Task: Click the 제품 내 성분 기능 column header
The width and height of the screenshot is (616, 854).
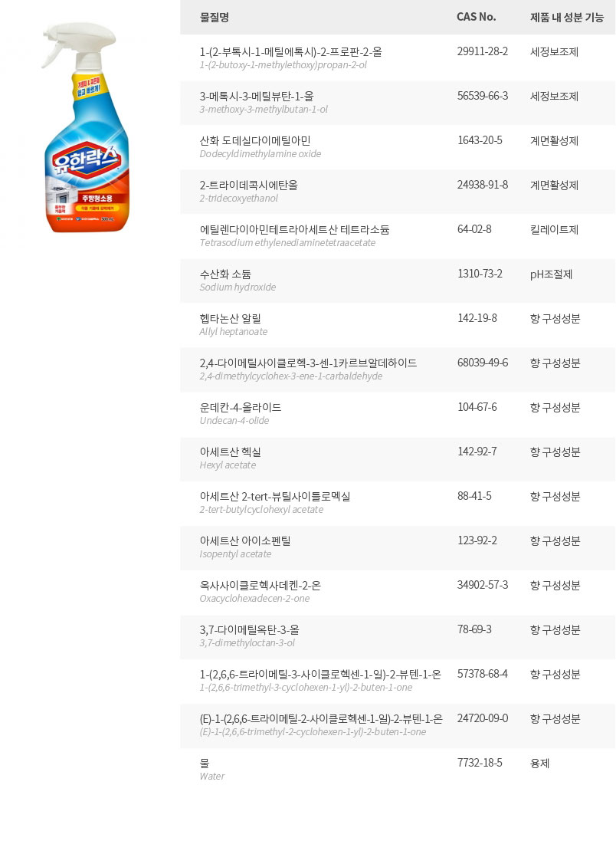Action: (566, 17)
